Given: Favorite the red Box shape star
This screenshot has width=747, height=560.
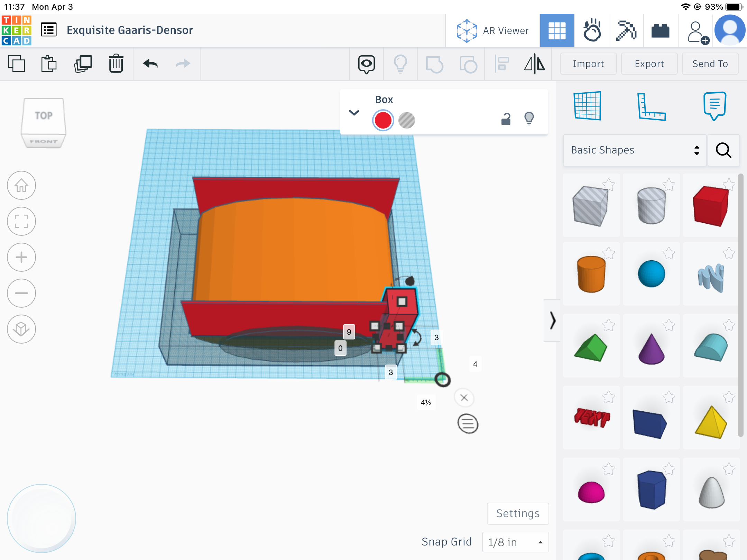Looking at the screenshot, I should tap(729, 184).
